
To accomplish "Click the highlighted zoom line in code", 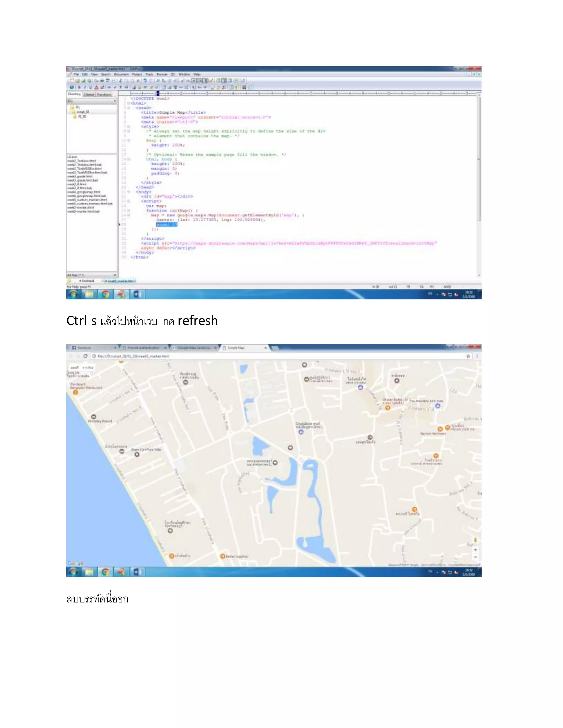I will click(x=167, y=224).
